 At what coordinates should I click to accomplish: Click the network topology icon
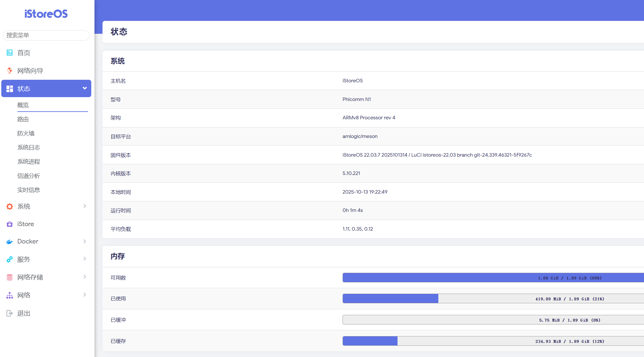point(10,295)
